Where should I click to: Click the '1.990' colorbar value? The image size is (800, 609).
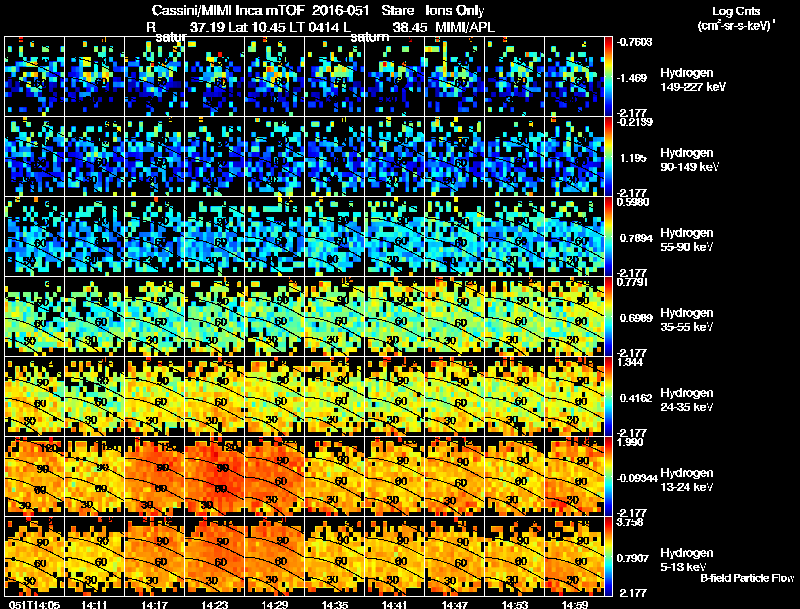630,442
